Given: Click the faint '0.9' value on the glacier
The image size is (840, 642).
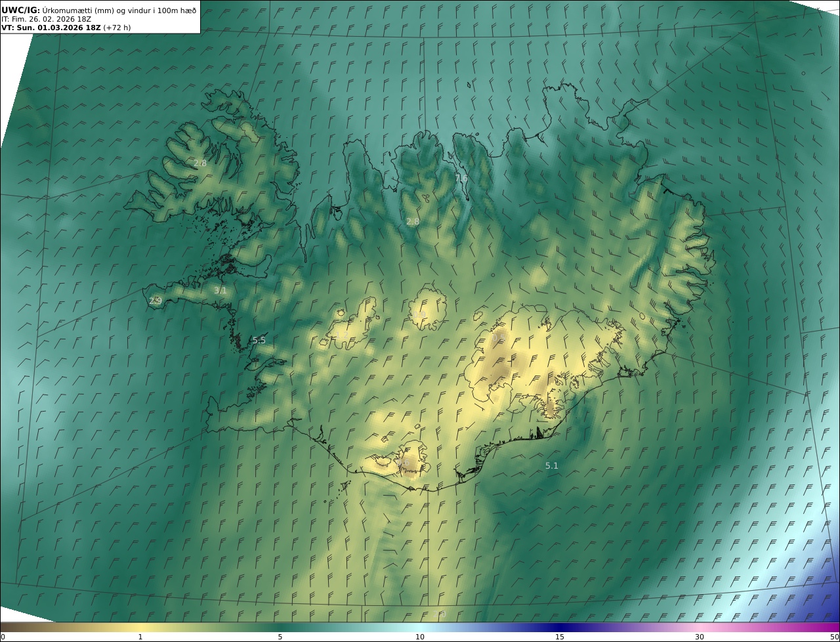Looking at the screenshot, I should pos(419,315).
